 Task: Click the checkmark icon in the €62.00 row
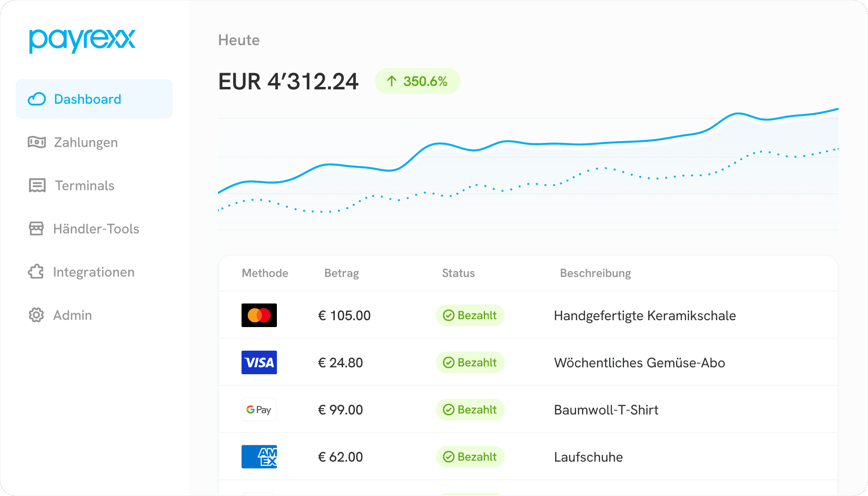coord(449,457)
